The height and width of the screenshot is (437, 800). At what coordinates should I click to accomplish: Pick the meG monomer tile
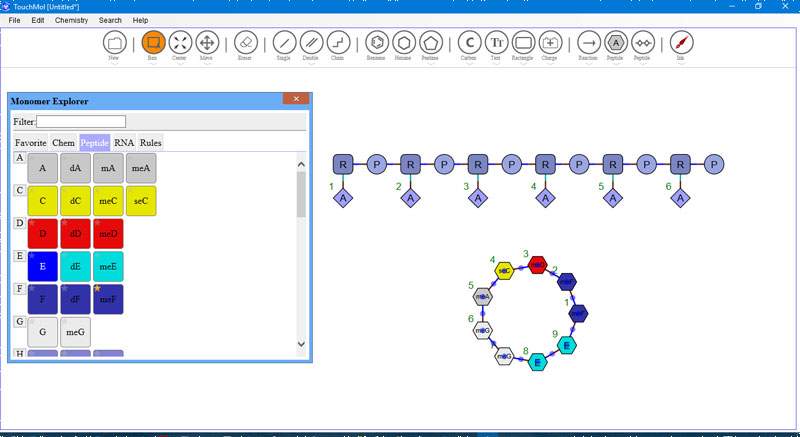click(76, 332)
